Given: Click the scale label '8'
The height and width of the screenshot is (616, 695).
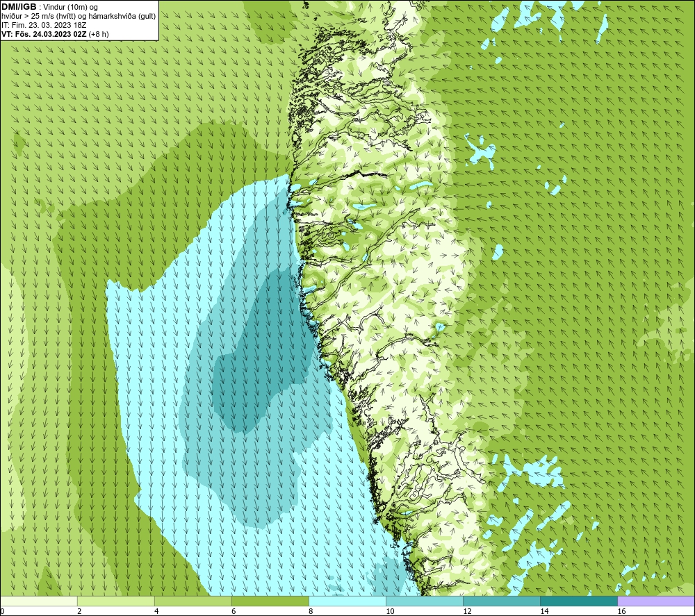Looking at the screenshot, I should (x=311, y=611).
